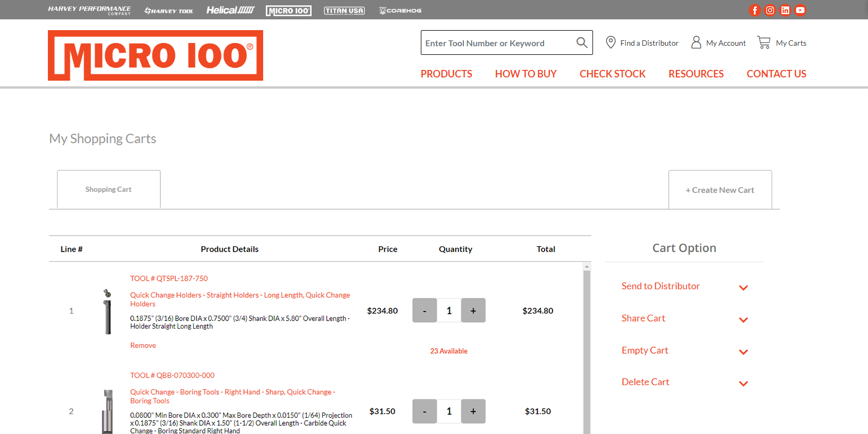Click the + Create New Cart tab
The height and width of the screenshot is (434, 868).
720,190
